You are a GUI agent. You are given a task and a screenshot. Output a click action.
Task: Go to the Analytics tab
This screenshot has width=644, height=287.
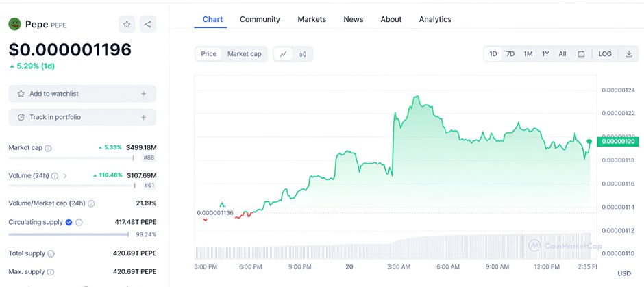(x=435, y=19)
